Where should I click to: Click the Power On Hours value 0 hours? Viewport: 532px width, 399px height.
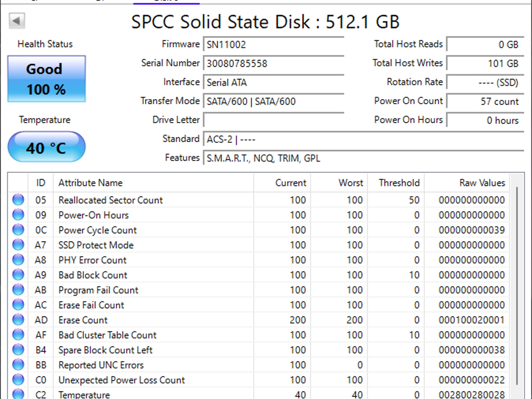click(485, 120)
